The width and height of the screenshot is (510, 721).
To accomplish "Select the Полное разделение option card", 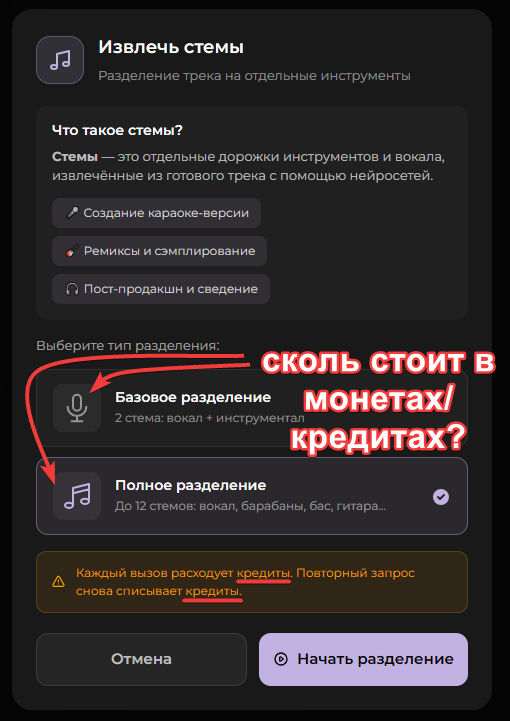I will 252,496.
